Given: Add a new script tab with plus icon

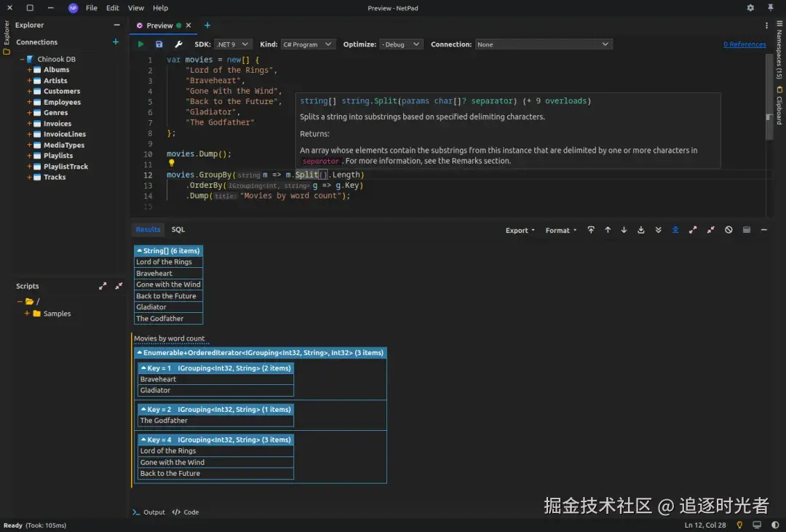Looking at the screenshot, I should (207, 25).
